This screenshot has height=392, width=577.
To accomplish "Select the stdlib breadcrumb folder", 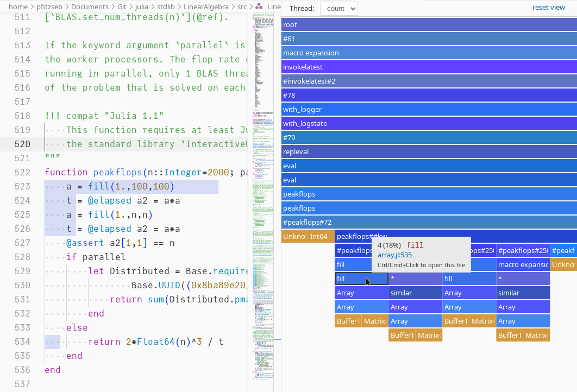I will pos(166,7).
